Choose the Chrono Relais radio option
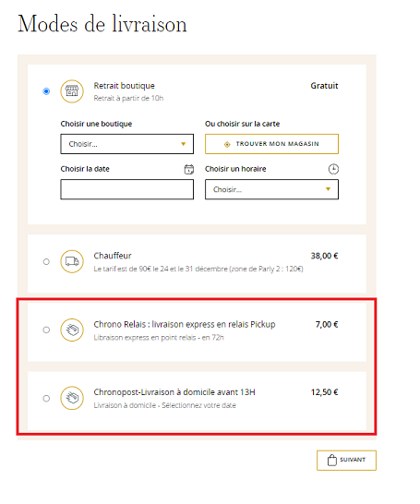The width and height of the screenshot is (420, 504). (x=46, y=330)
